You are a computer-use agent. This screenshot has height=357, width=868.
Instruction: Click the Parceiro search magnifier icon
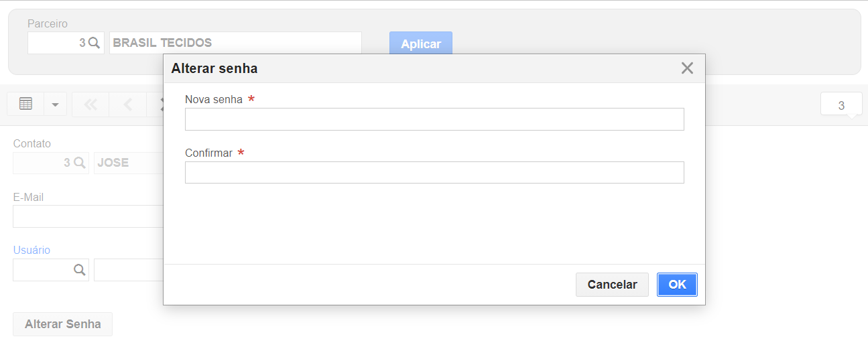click(94, 43)
